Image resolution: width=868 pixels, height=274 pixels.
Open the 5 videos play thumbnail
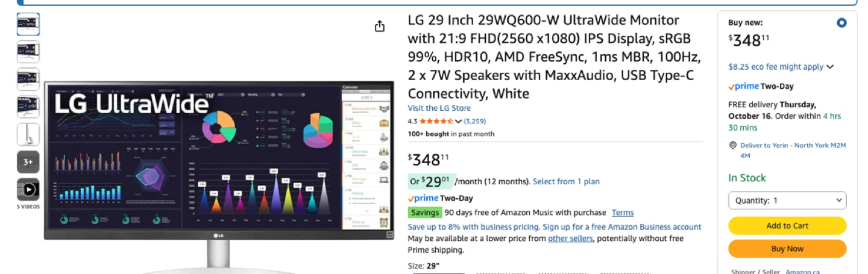coord(28,190)
